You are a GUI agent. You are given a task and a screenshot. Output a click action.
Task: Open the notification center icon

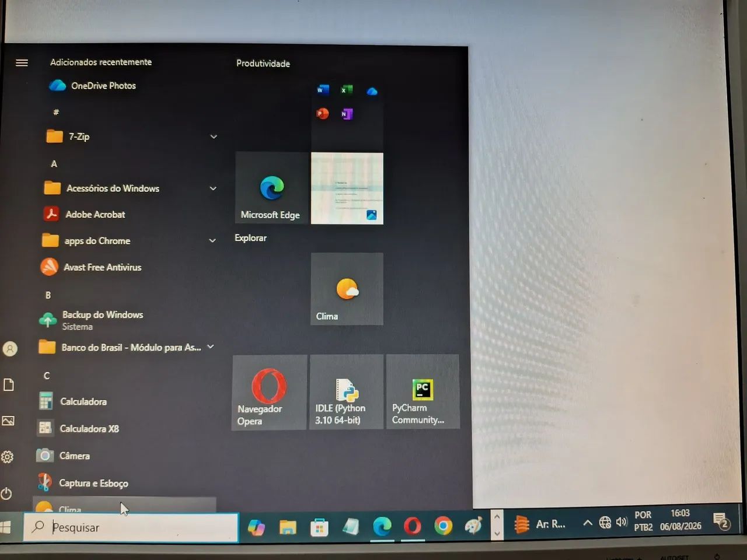(x=722, y=520)
